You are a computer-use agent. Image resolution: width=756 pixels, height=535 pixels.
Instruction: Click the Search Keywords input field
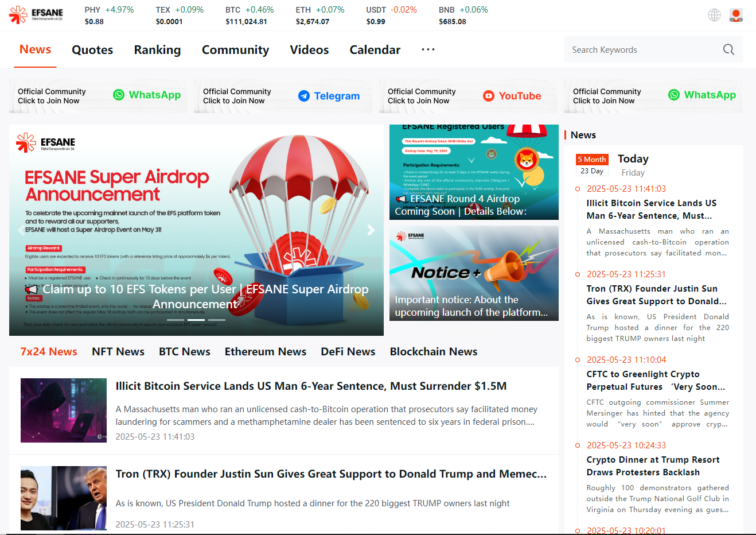(642, 50)
